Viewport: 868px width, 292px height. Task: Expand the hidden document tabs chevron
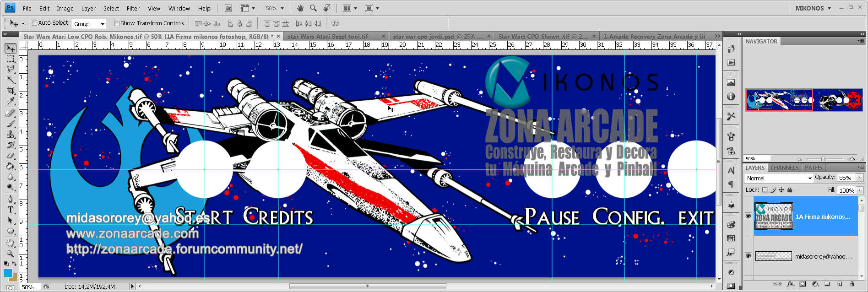click(x=717, y=36)
